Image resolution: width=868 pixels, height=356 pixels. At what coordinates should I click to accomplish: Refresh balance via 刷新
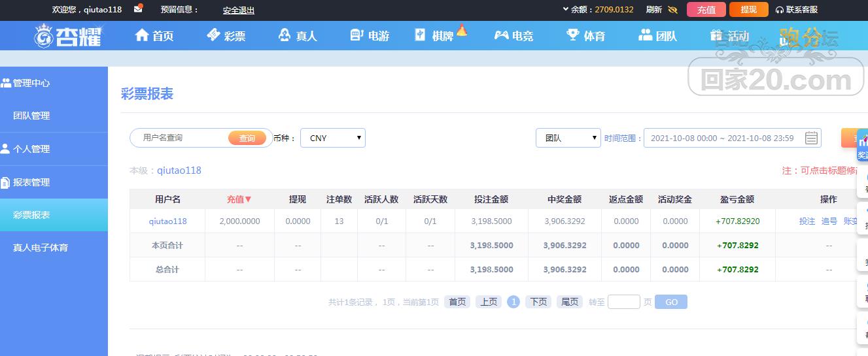(x=653, y=10)
